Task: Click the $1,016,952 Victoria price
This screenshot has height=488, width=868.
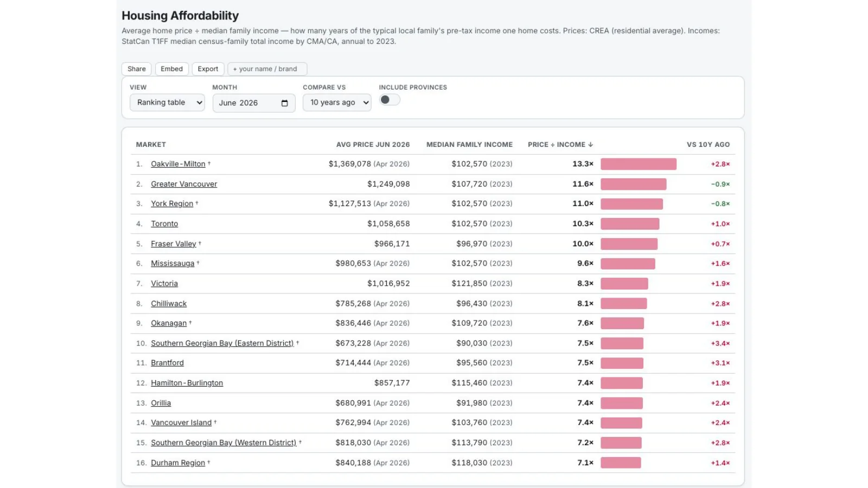Action: pyautogui.click(x=388, y=284)
